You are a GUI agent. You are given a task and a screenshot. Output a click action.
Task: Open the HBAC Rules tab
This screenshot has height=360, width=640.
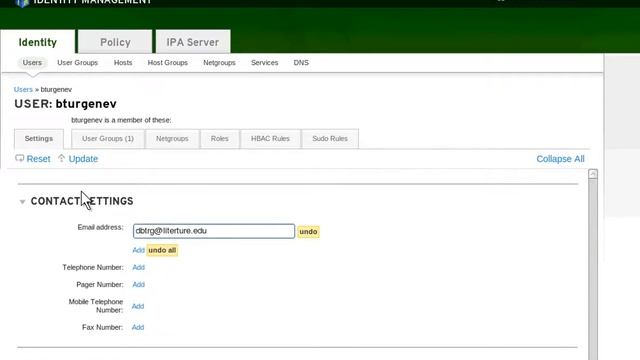[270, 139]
